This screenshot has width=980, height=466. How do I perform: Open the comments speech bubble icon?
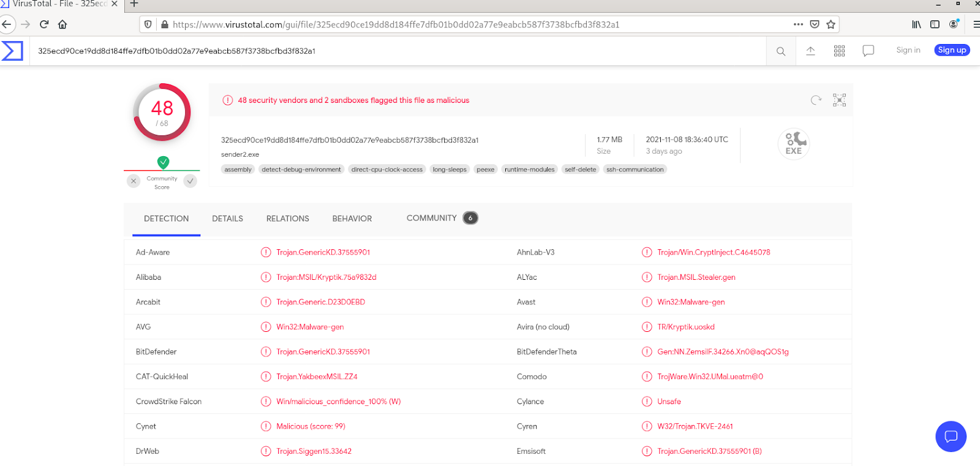coord(868,51)
